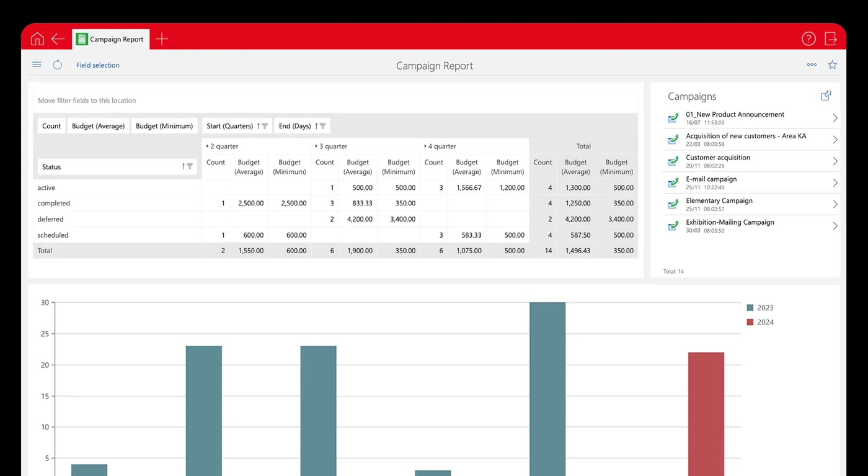Click the E-mail campaign list entry
Viewport: 868px width, 476px height.
pyautogui.click(x=751, y=182)
